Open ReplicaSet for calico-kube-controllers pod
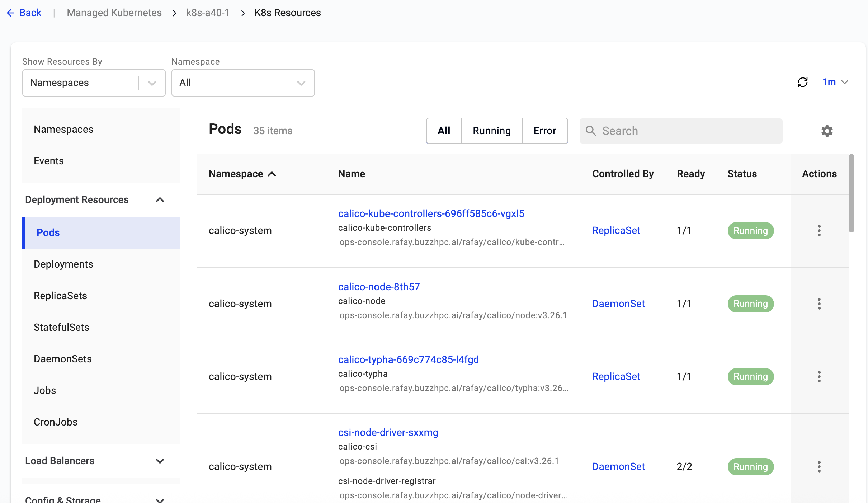Image resolution: width=868 pixels, height=503 pixels. click(616, 230)
